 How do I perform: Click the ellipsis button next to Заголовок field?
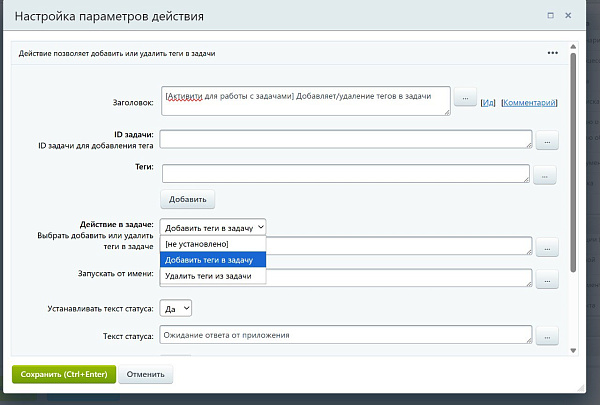[x=465, y=99]
